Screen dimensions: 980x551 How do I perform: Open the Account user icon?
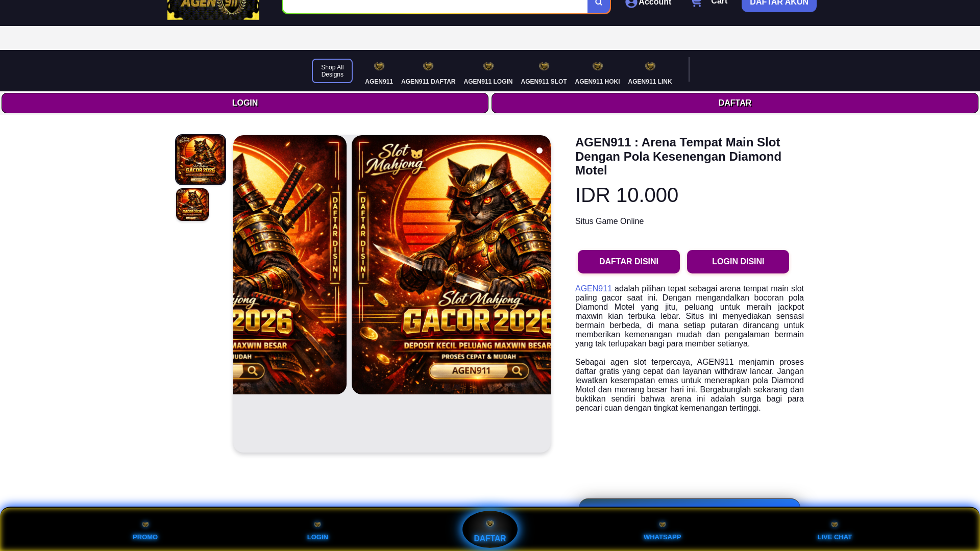[x=631, y=4]
